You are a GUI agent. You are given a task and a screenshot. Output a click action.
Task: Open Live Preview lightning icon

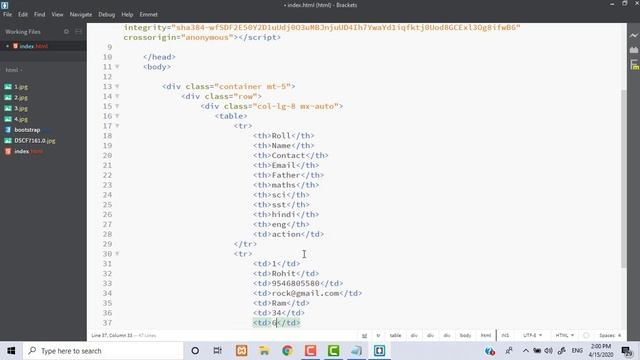point(634,36)
